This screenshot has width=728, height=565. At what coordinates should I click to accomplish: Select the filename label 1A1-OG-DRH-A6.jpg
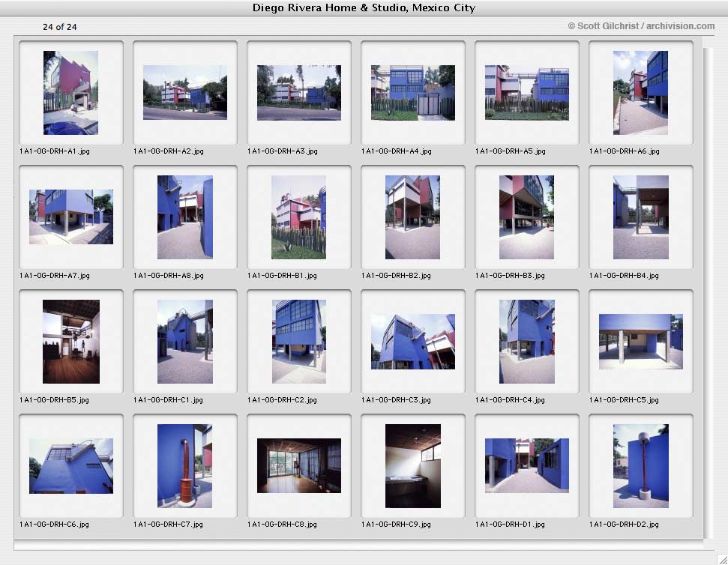point(625,151)
